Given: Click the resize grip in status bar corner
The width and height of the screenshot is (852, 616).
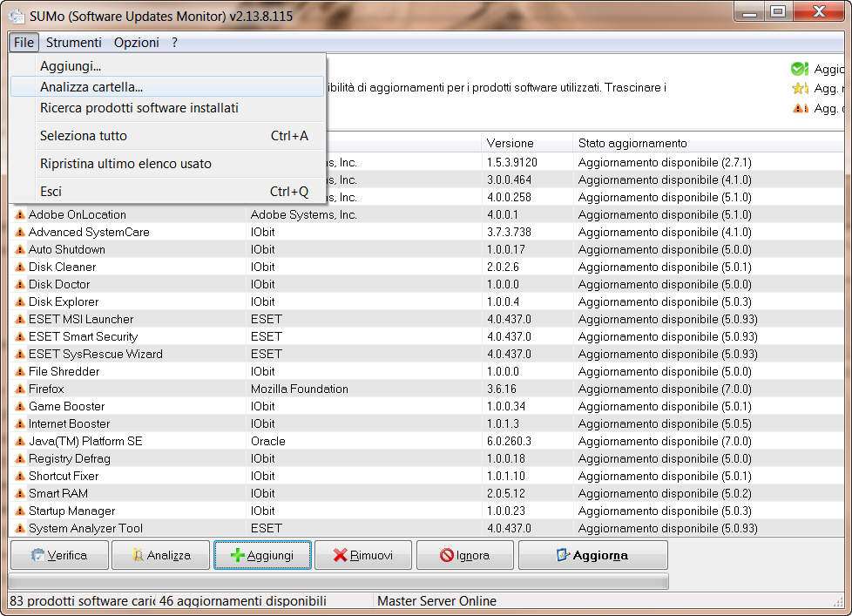Looking at the screenshot, I should pyautogui.click(x=838, y=601).
